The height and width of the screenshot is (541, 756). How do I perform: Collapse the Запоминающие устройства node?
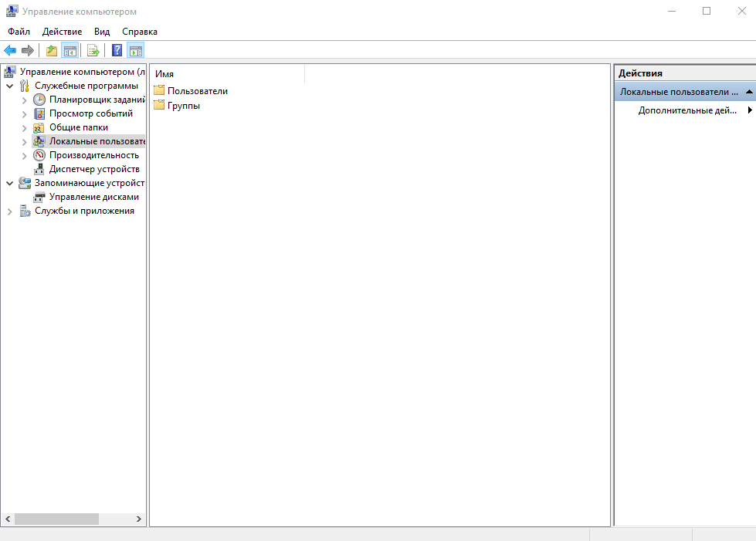coord(9,184)
